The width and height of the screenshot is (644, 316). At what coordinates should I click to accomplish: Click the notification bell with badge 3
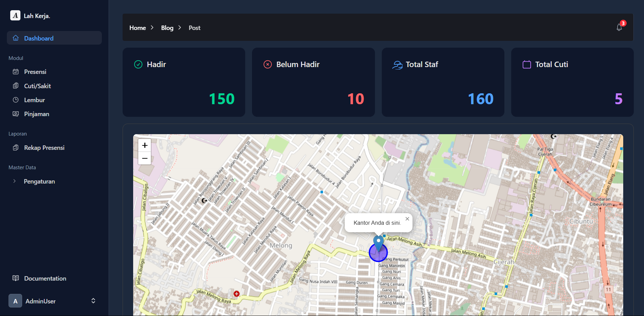619,27
